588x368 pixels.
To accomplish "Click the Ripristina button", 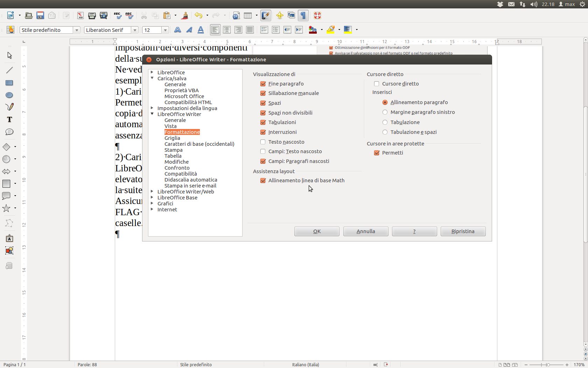I will [x=463, y=231].
